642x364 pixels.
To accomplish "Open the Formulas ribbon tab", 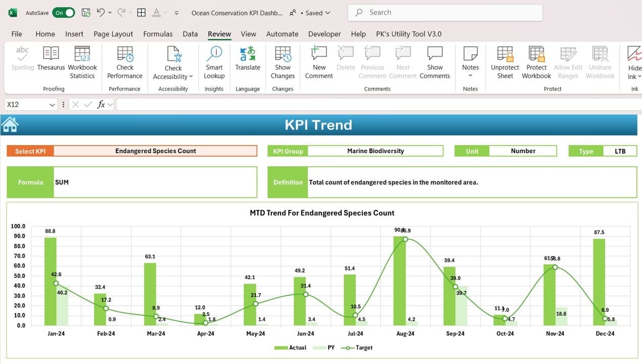I will pos(158,34).
